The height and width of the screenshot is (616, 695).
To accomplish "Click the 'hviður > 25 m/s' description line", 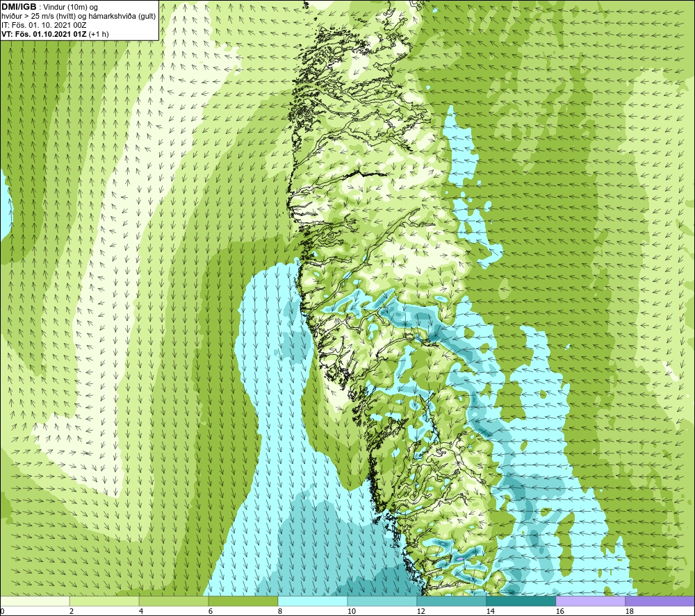I will 79,17.
